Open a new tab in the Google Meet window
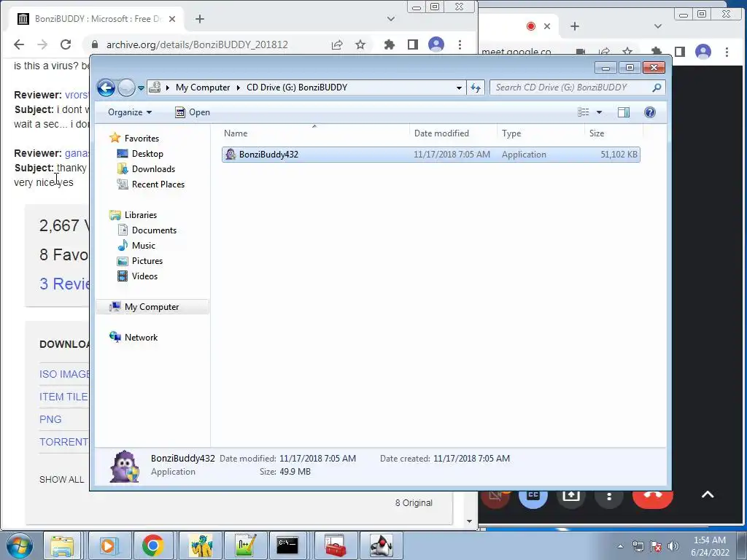 pos(575,26)
